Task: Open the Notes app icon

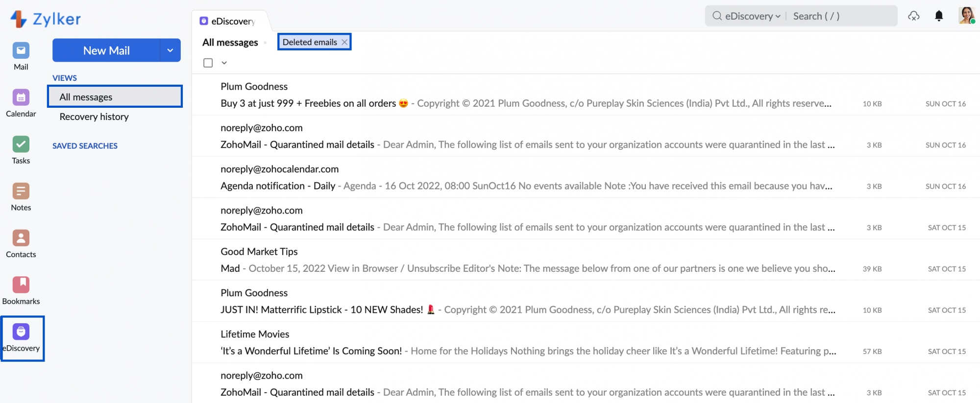Action: (21, 191)
